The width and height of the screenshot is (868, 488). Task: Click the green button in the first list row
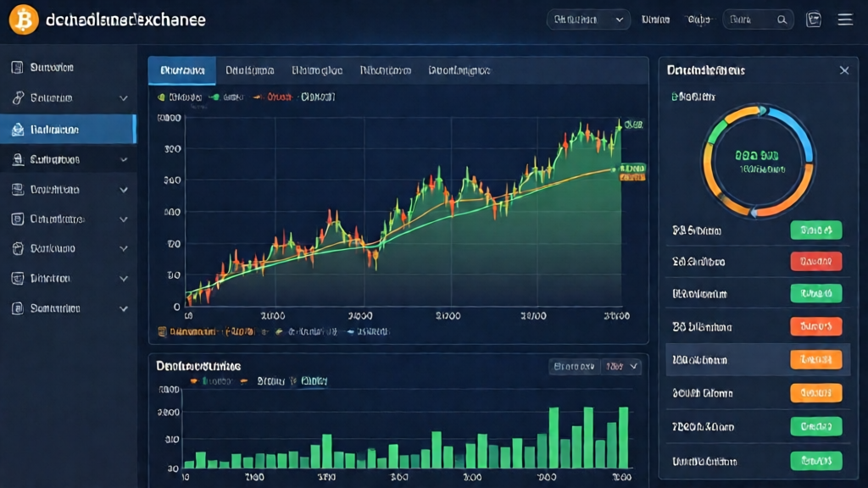(815, 230)
